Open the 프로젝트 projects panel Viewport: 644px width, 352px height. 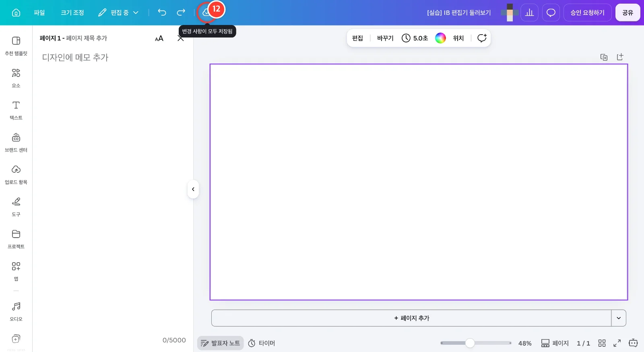click(16, 239)
